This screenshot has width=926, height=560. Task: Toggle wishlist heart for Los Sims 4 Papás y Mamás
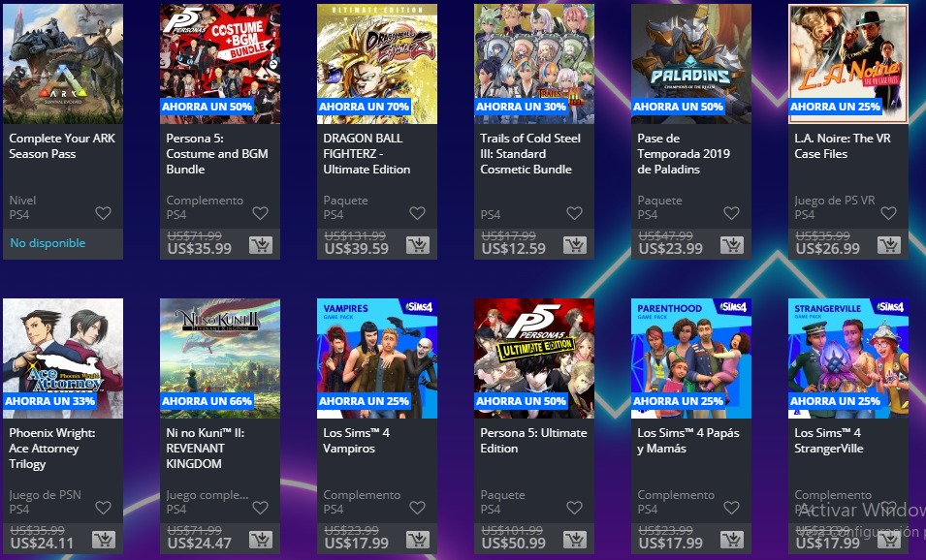pos(732,508)
